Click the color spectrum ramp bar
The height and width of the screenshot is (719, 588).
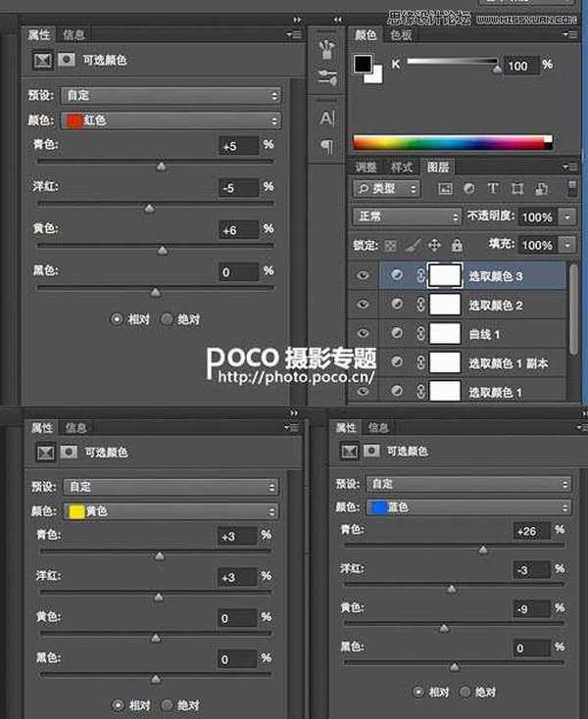pos(453,143)
